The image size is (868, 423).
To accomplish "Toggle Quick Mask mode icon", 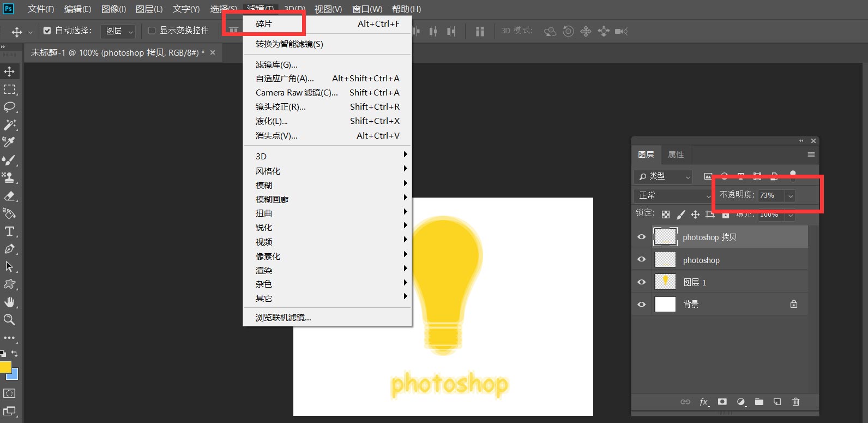I will coord(9,393).
